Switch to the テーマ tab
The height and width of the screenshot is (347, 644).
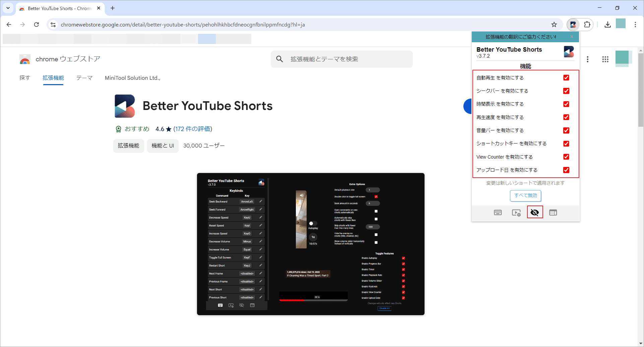84,78
